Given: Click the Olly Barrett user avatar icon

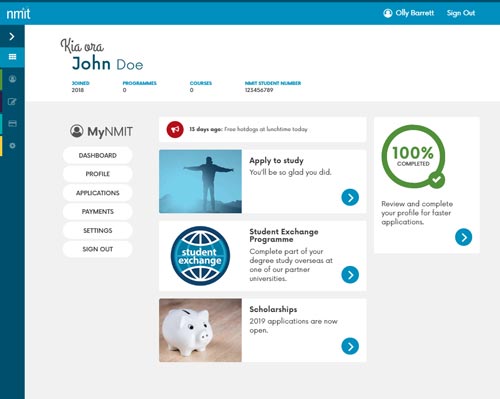Looking at the screenshot, I should point(388,13).
